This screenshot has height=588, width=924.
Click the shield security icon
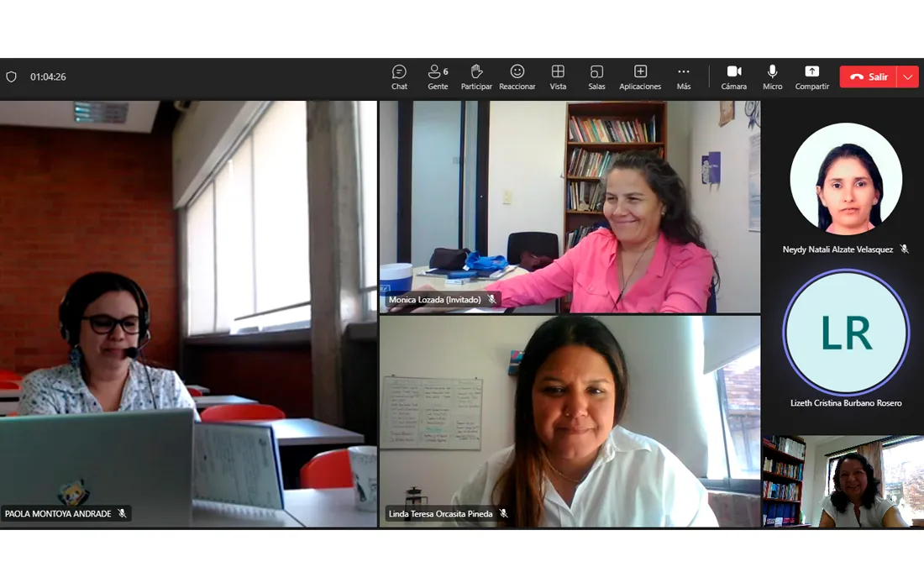[x=12, y=76]
